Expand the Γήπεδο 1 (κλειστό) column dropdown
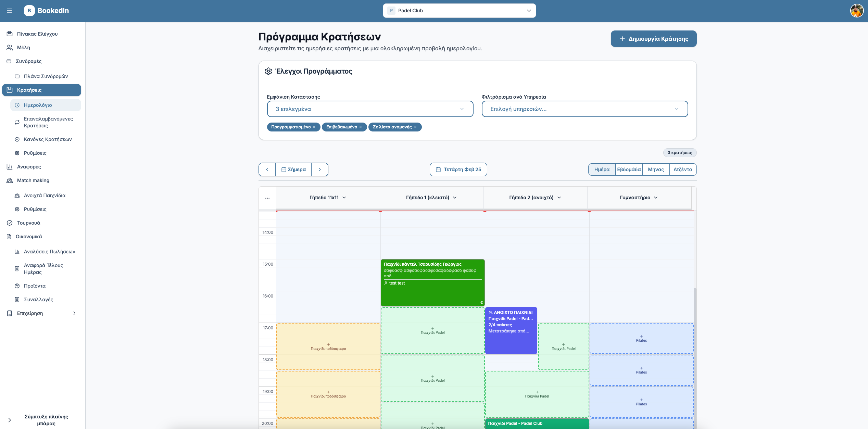The image size is (868, 429). click(x=455, y=197)
